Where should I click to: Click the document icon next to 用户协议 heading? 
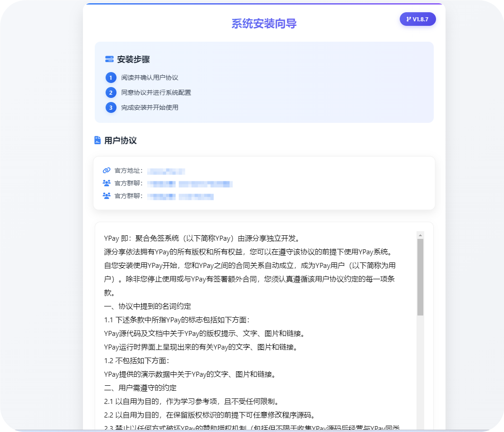coord(97,141)
